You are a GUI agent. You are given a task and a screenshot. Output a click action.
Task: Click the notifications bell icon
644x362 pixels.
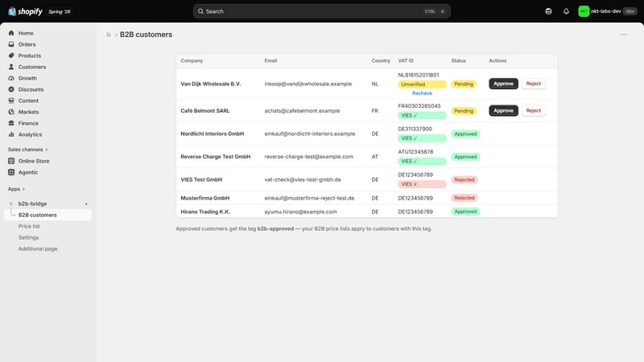point(566,11)
